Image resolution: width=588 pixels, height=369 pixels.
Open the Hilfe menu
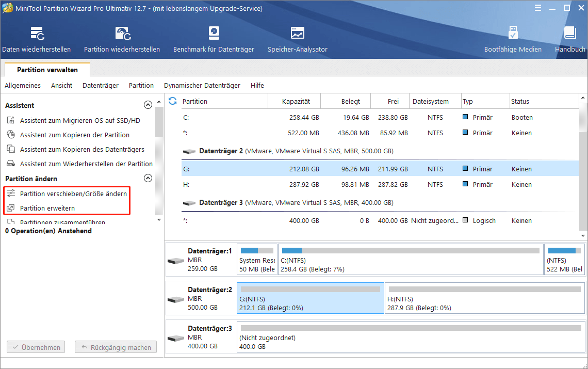[x=257, y=86]
